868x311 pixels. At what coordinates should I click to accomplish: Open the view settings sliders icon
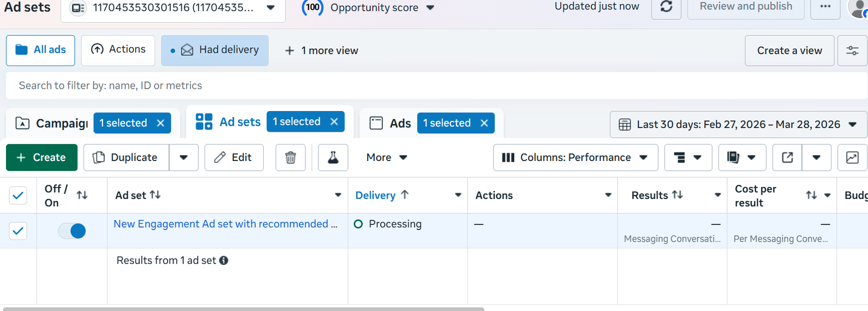pos(852,50)
